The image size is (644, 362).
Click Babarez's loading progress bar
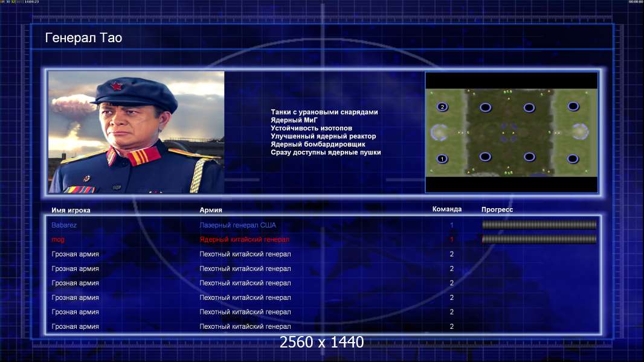click(539, 224)
